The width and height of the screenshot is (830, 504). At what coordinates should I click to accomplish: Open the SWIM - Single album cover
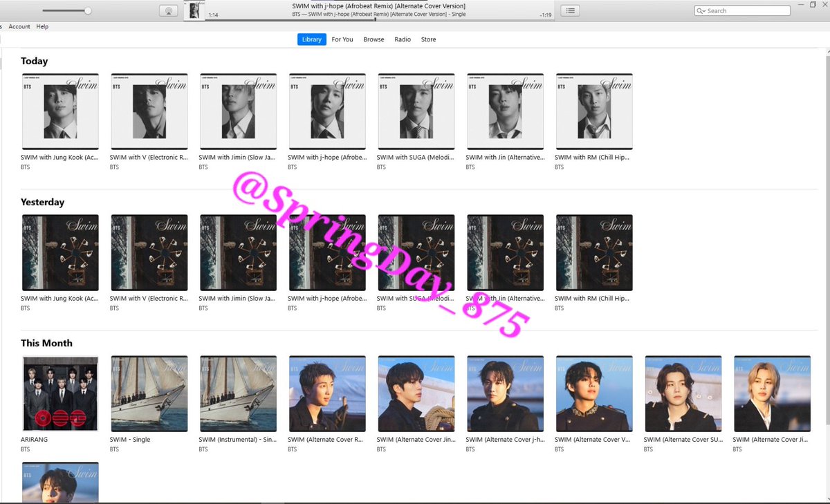click(149, 393)
